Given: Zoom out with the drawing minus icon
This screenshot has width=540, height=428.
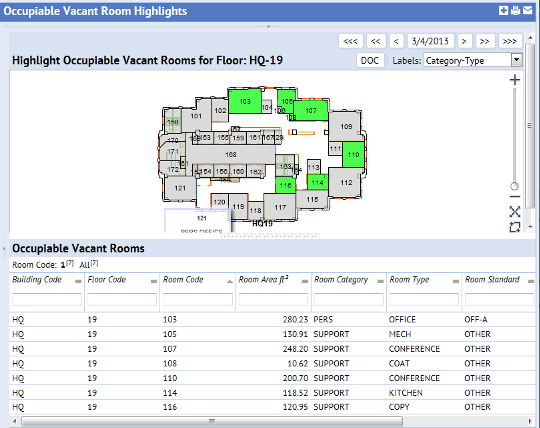Looking at the screenshot, I should point(515,197).
